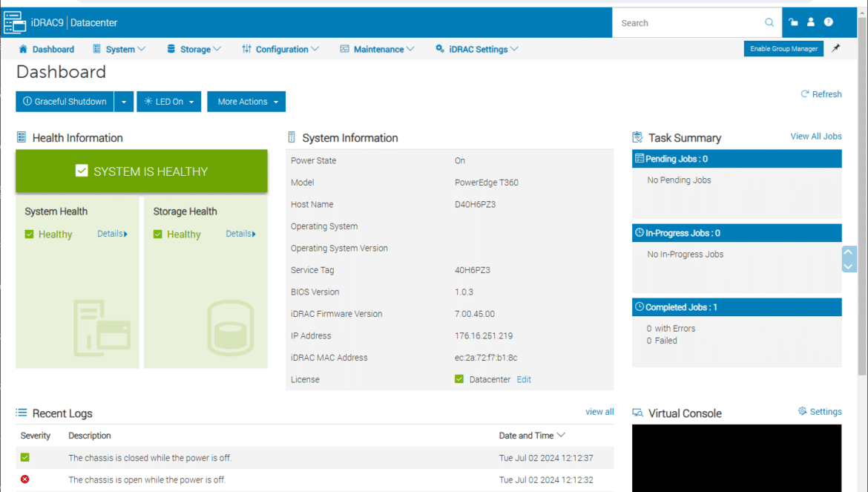The image size is (868, 492).
Task: Open the Maintenance menu
Action: click(377, 49)
